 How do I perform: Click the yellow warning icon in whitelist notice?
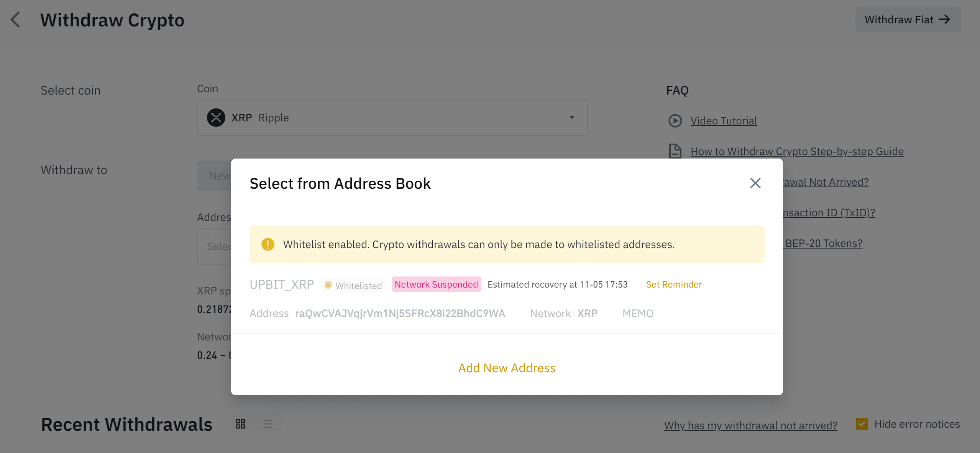(268, 244)
